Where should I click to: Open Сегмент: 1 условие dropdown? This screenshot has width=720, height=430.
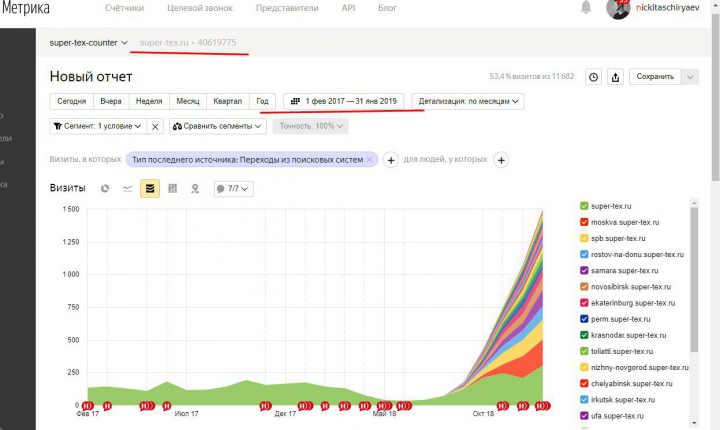click(x=98, y=126)
